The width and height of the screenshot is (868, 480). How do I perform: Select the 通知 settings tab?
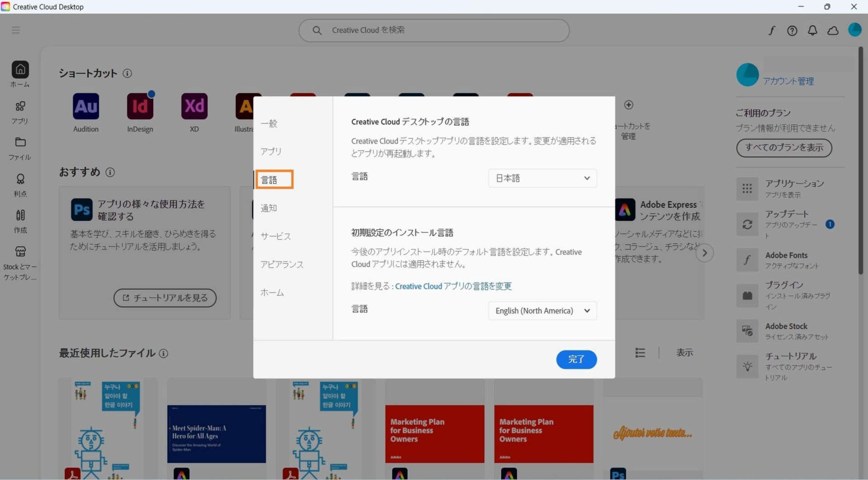pyautogui.click(x=269, y=208)
